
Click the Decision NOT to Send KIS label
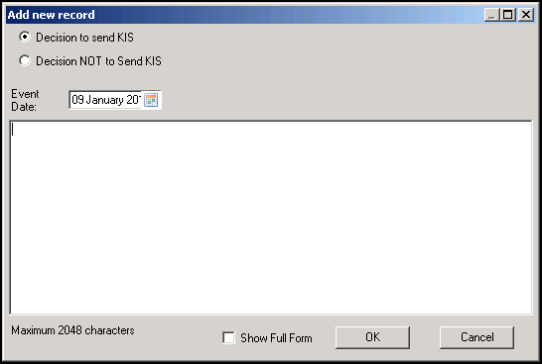point(99,61)
